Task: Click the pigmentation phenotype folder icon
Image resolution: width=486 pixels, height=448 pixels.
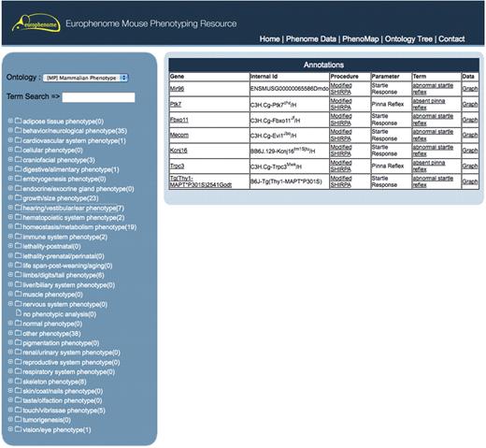Action: pyautogui.click(x=18, y=342)
